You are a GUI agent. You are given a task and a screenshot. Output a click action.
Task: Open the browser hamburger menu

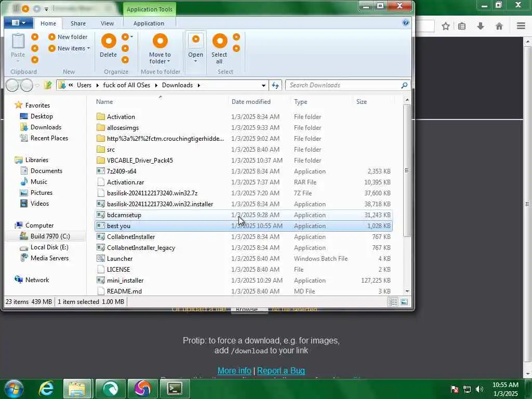(521, 26)
